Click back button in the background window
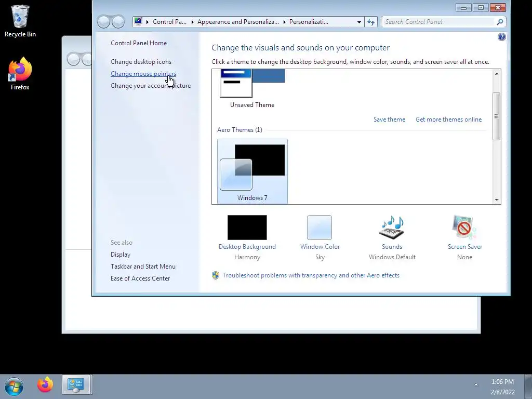The width and height of the screenshot is (532, 399). (73, 59)
